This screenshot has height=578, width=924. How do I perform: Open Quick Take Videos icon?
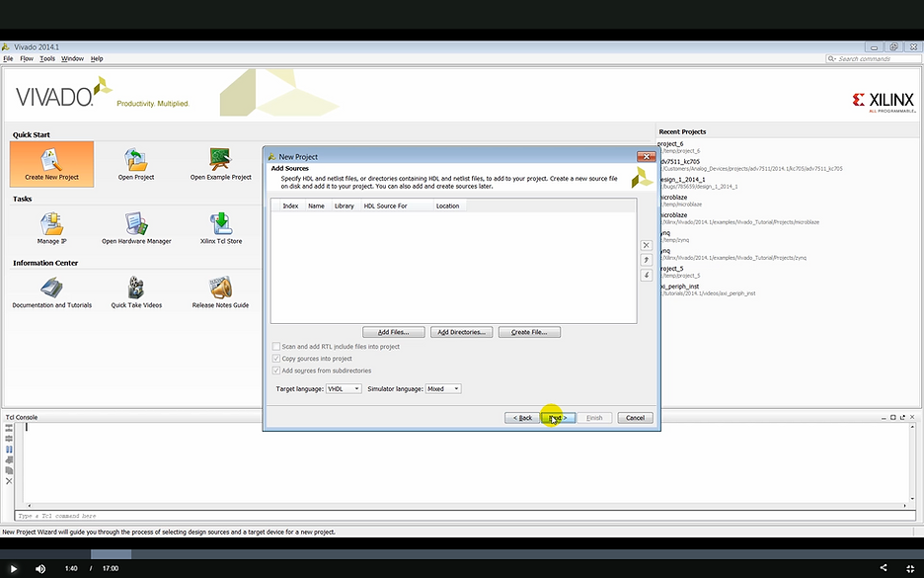pyautogui.click(x=136, y=289)
